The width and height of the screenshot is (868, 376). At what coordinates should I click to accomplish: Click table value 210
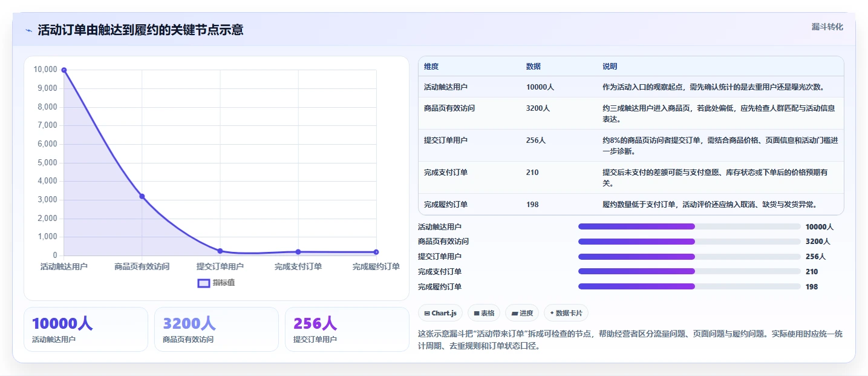point(532,172)
